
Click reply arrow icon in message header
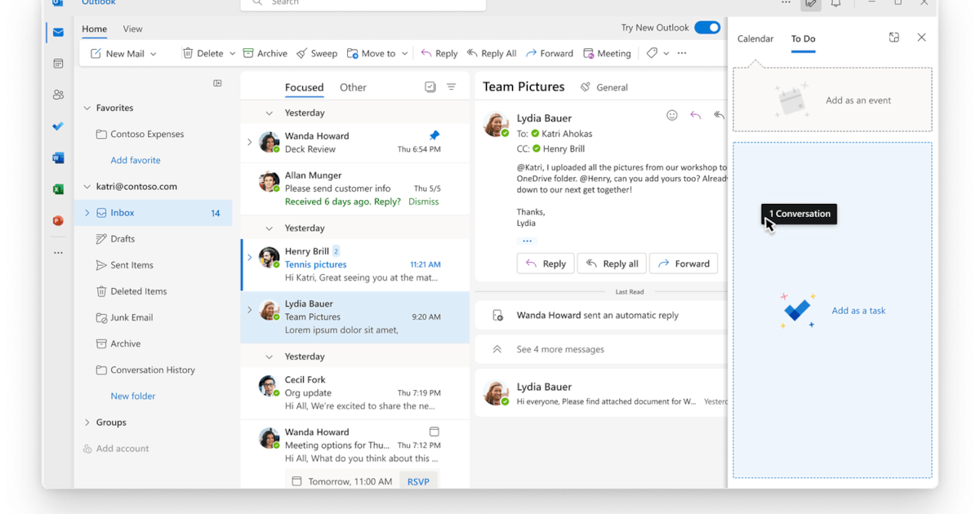(x=696, y=116)
